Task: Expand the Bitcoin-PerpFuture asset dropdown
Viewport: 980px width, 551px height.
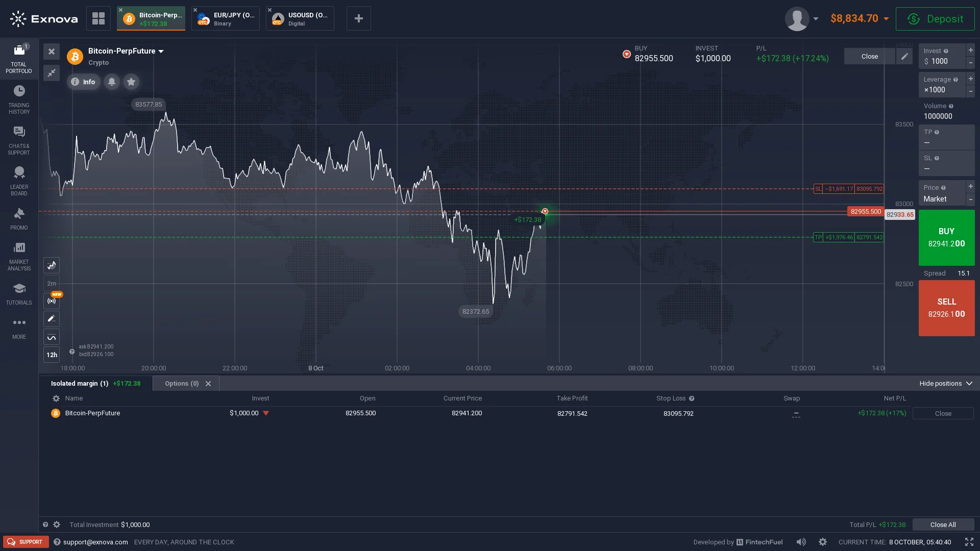Action: pyautogui.click(x=161, y=51)
